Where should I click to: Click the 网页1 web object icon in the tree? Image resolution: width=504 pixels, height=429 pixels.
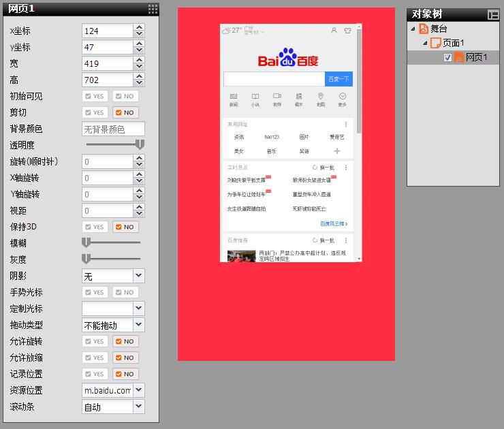coord(458,57)
